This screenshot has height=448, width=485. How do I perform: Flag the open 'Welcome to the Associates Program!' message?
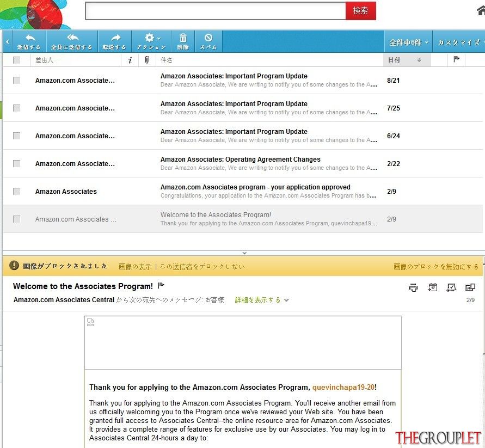[161, 286]
